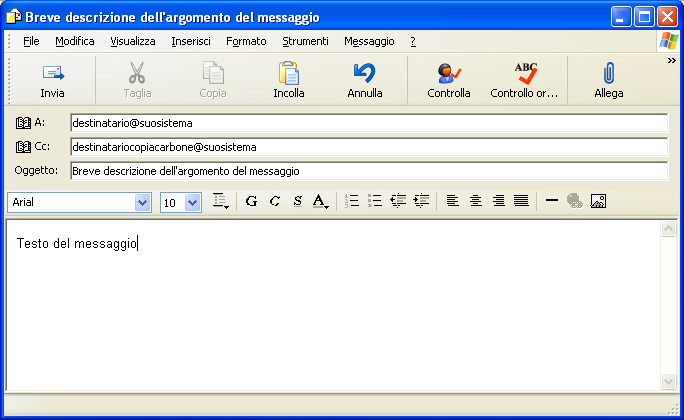Open the font color picker
The width and height of the screenshot is (684, 420).
coord(321,201)
